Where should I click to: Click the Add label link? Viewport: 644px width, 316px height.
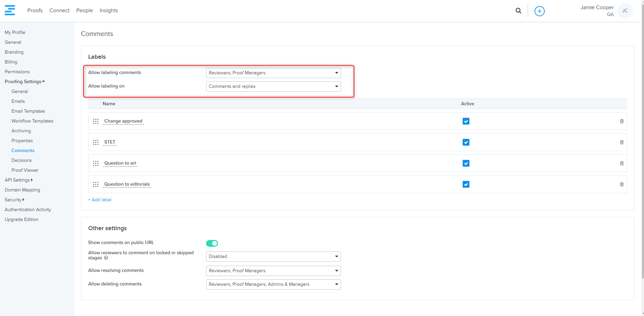click(100, 200)
